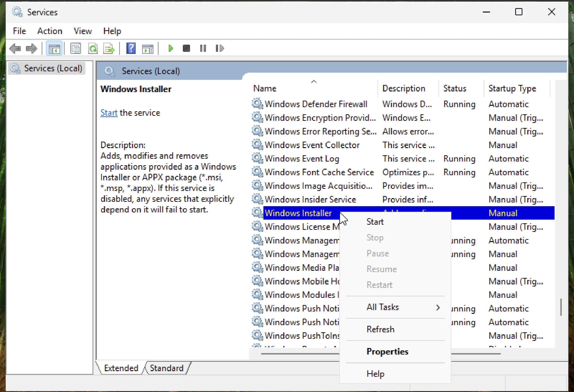Click gear icon of Windows Font Cache Service
Image resolution: width=574 pixels, height=392 pixels.
coord(257,172)
